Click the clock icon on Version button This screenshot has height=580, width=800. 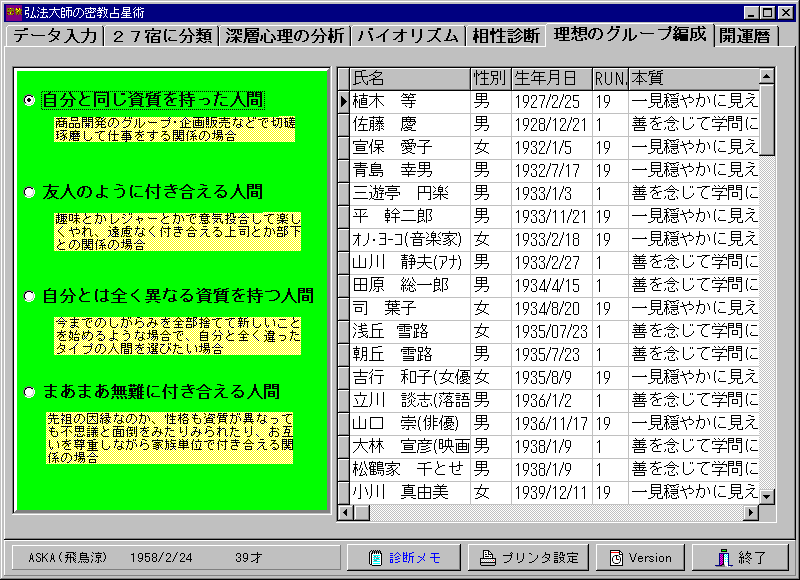[616, 558]
